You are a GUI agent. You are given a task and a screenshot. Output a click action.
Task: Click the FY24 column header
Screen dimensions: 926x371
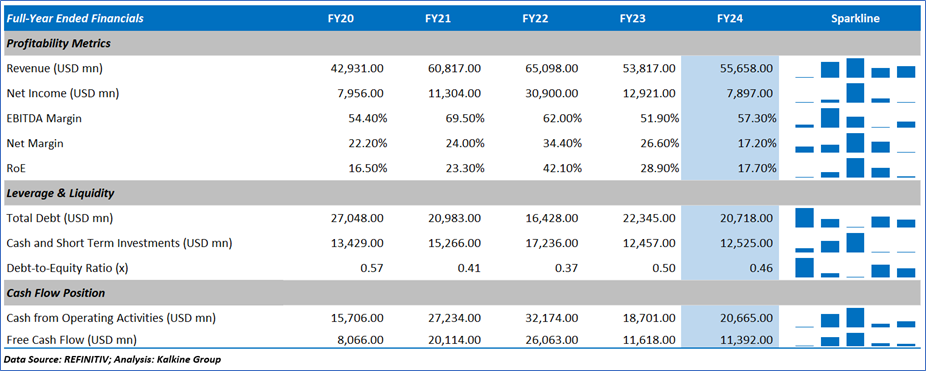(729, 18)
